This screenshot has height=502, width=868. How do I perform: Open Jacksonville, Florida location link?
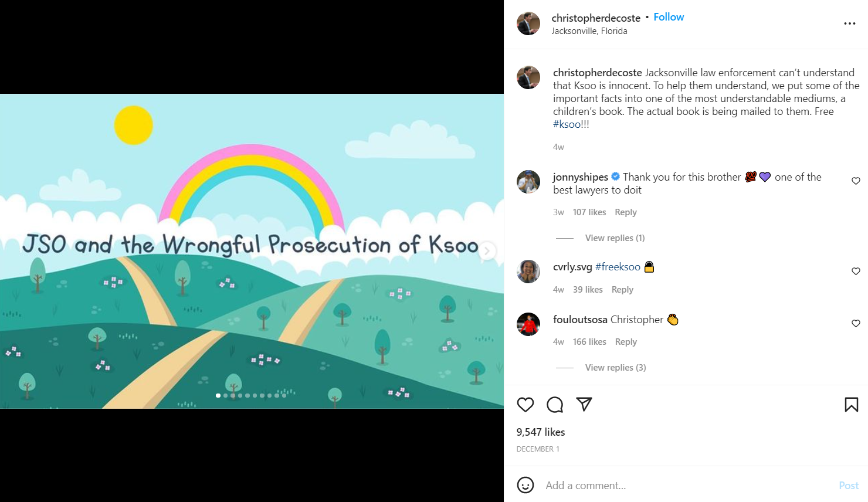click(x=589, y=31)
